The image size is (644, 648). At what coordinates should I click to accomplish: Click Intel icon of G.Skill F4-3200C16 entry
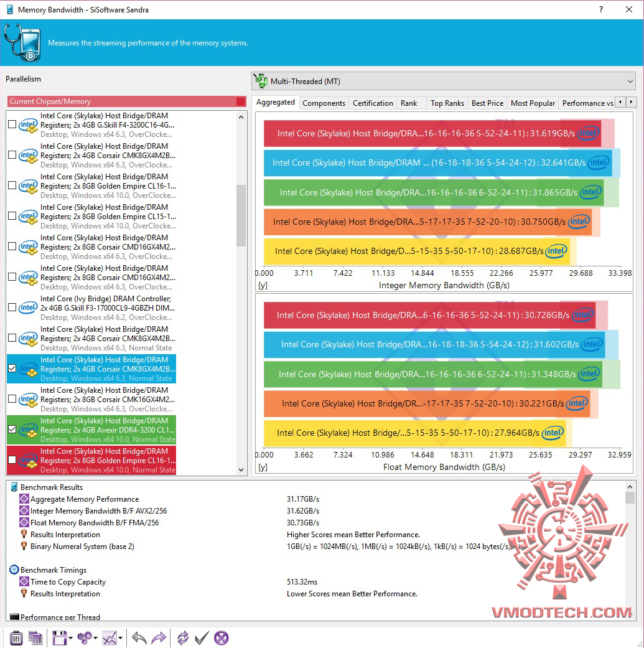28,124
